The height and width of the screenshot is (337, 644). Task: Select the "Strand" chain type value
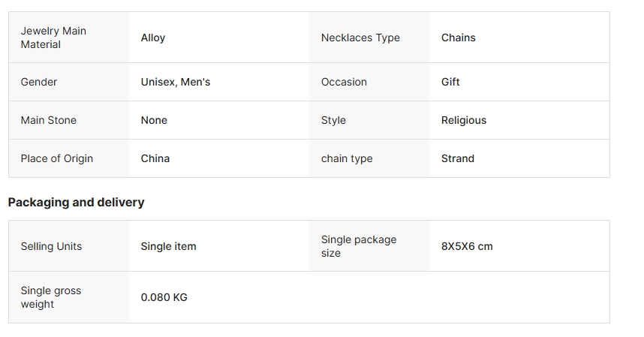pos(458,158)
